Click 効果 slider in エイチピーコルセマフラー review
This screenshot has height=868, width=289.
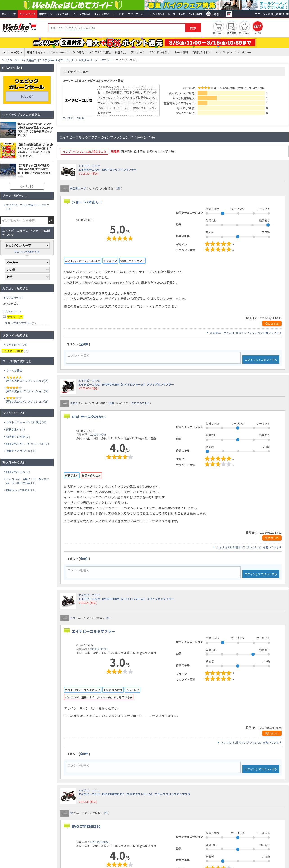237,654
